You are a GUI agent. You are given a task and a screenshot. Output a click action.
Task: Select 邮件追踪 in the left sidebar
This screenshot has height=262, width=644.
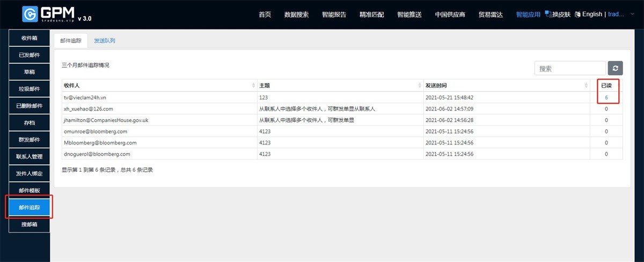[29, 207]
